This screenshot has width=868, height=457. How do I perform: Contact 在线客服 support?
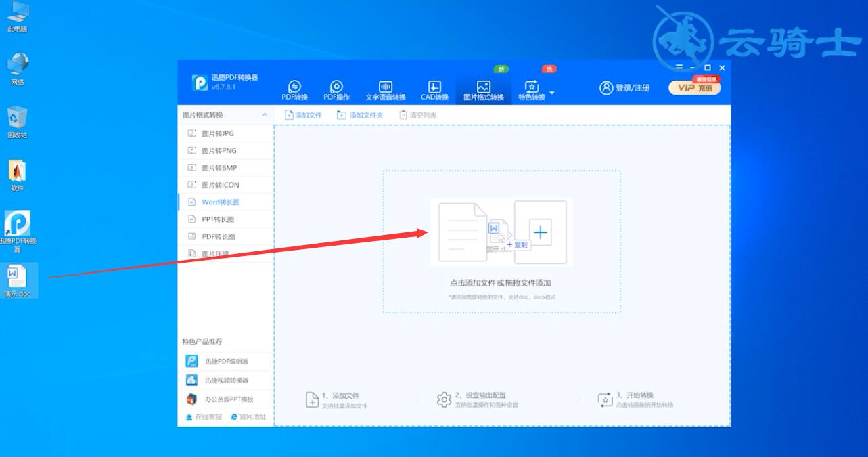coord(204,417)
